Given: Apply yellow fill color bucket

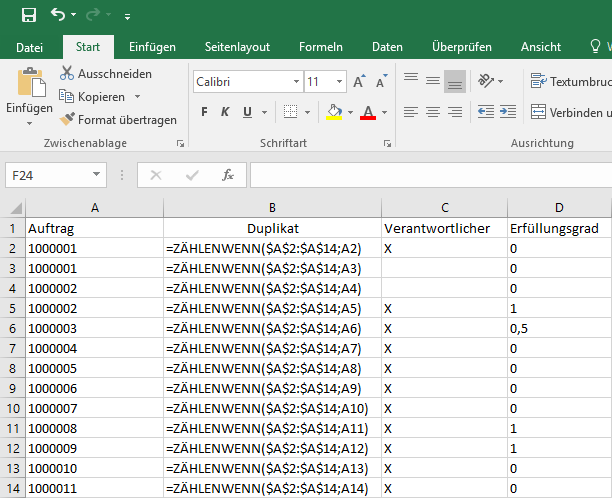Looking at the screenshot, I should click(x=334, y=112).
